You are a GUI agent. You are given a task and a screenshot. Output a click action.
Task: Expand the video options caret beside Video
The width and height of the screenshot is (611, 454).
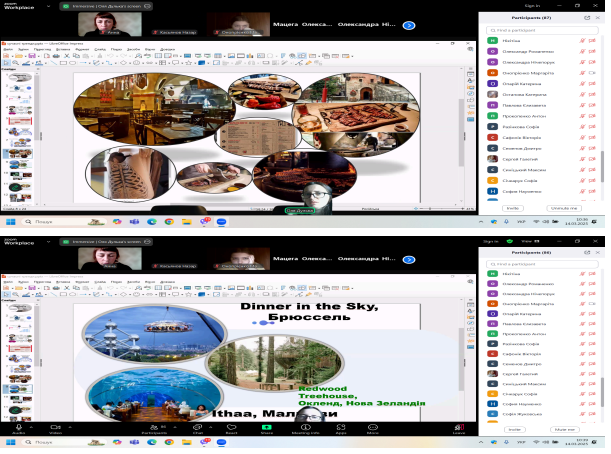point(70,426)
